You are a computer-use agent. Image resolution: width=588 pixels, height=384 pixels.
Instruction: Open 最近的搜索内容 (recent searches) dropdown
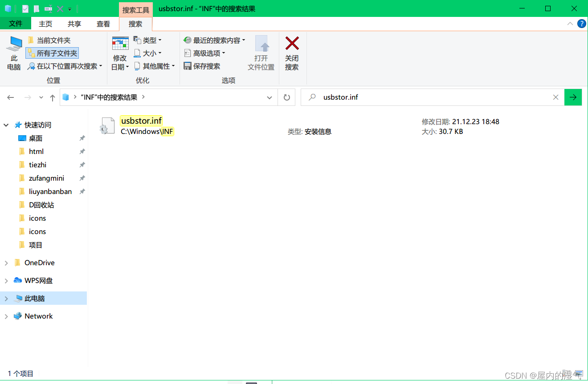(214, 40)
